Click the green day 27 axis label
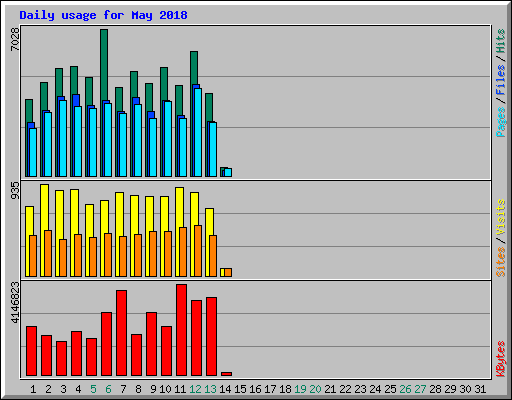This screenshot has height=400, width=512. [420, 389]
